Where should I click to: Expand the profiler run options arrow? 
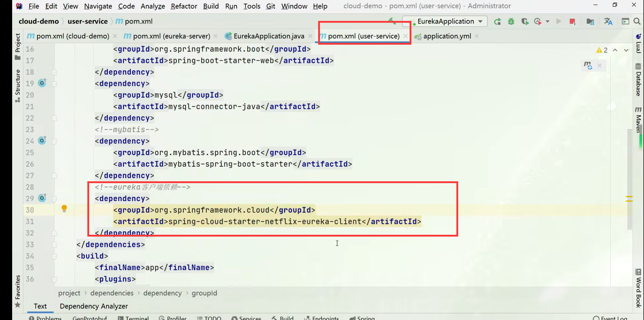click(x=547, y=22)
